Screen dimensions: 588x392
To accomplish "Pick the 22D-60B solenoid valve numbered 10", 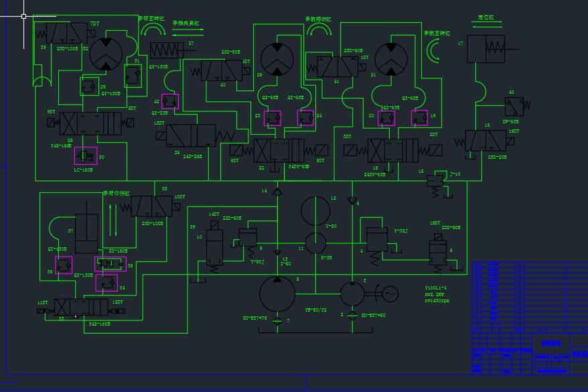I will click(x=214, y=246).
